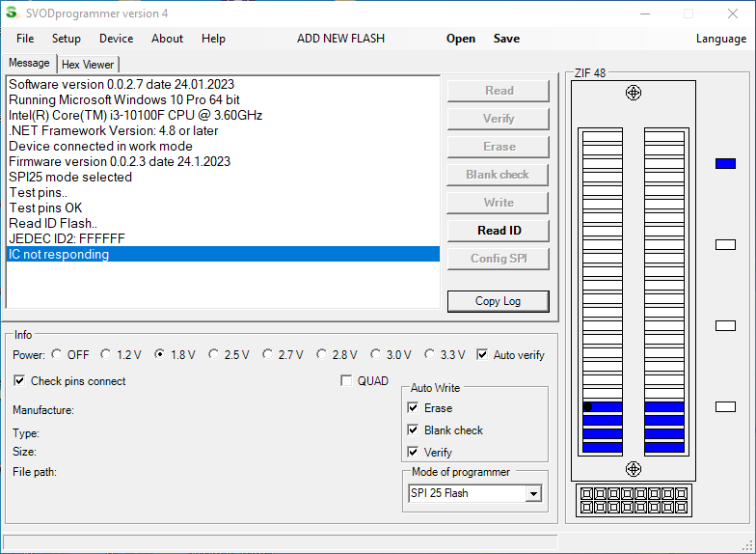Screen dimensions: 756x554
Task: Click the SVOD app icon in title bar
Action: click(12, 13)
